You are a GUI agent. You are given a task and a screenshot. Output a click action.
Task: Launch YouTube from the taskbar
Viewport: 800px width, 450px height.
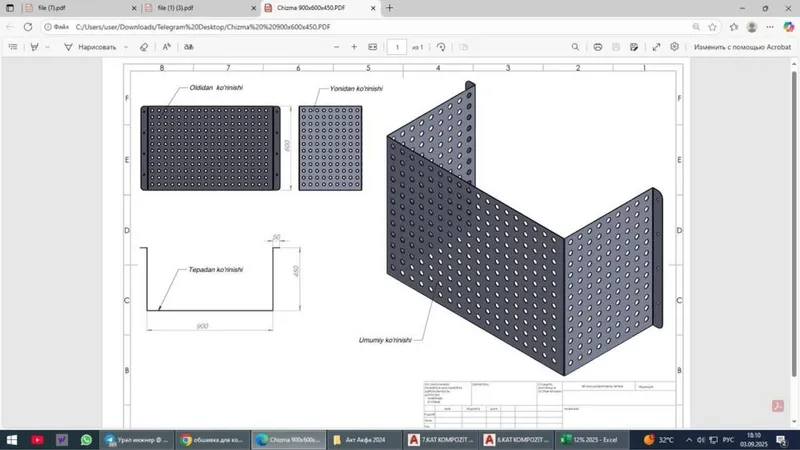(37, 440)
